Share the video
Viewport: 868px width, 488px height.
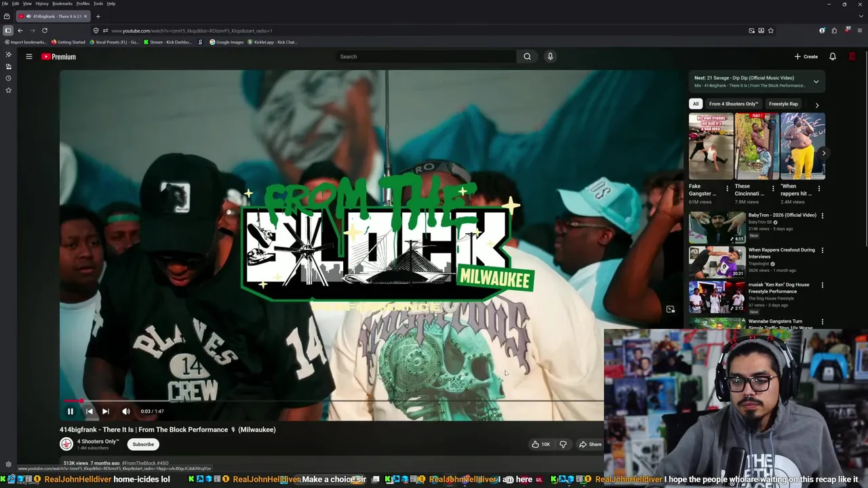pos(590,445)
